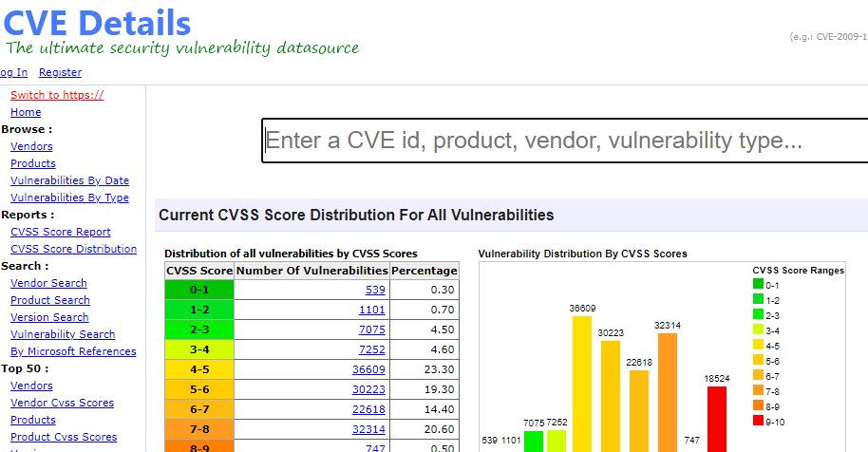Open Switch to https:// link
This screenshot has height=452, width=868.
(57, 95)
